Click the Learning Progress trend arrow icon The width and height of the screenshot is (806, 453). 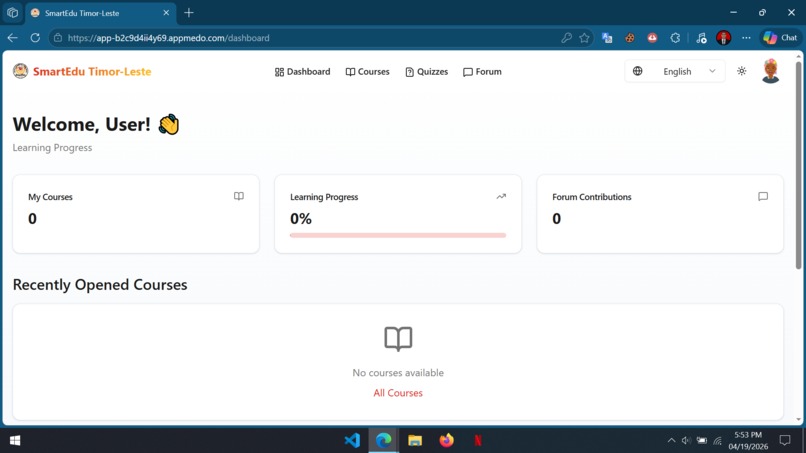501,196
